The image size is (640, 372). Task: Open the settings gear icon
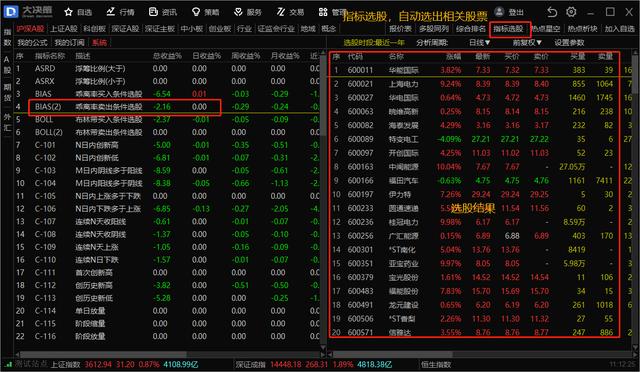click(571, 12)
